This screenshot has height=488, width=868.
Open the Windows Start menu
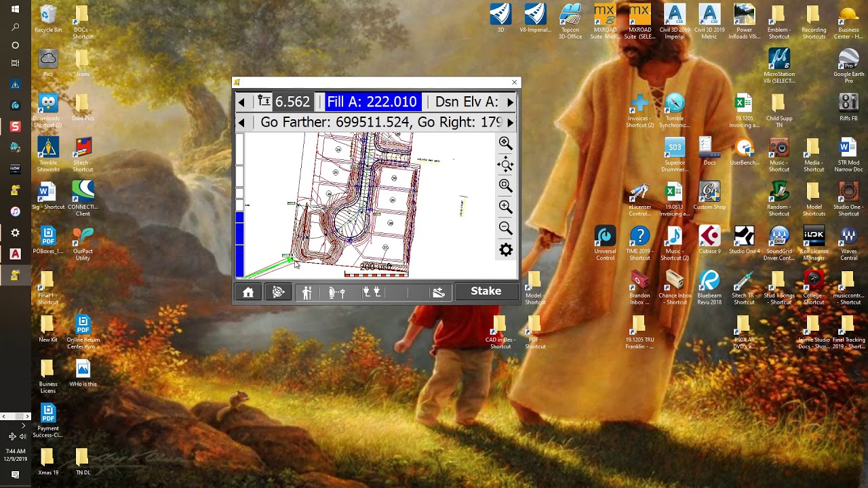[x=15, y=9]
